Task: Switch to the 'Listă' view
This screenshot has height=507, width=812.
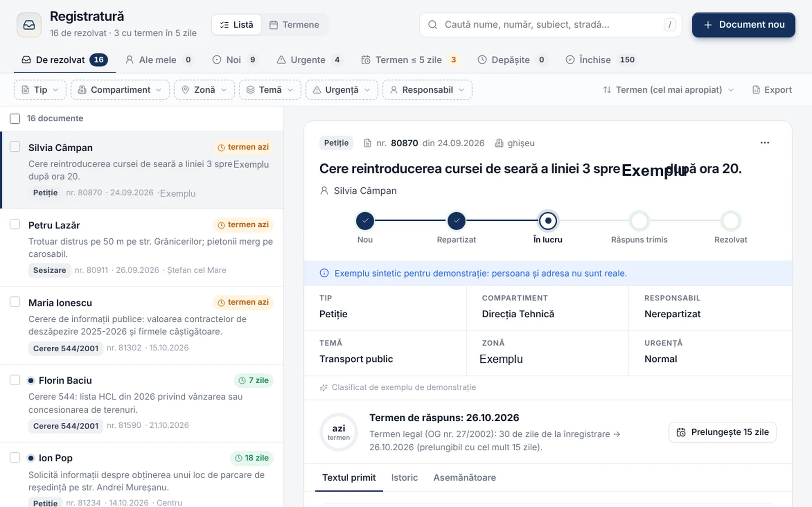Action: (236, 25)
